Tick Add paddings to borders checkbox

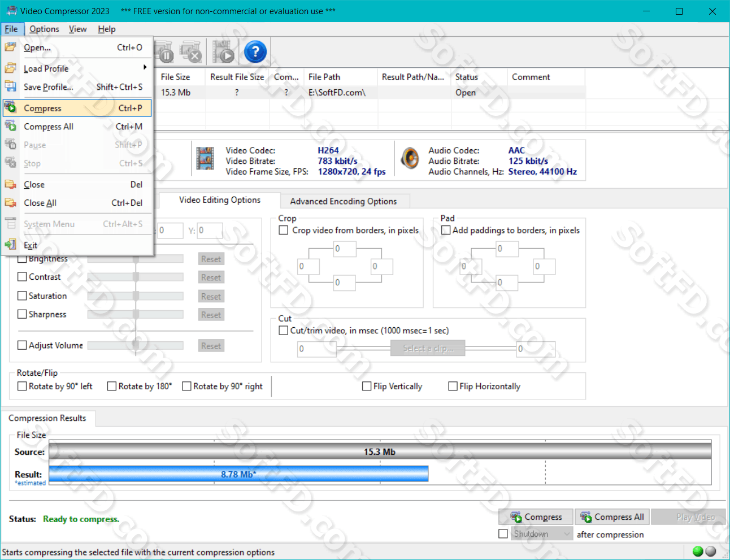click(446, 230)
